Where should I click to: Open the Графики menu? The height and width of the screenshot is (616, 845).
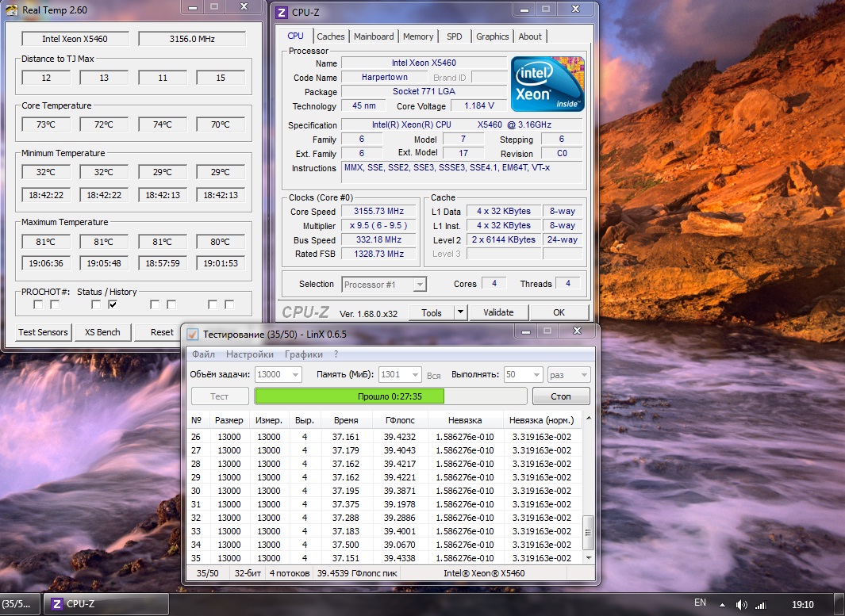[303, 354]
